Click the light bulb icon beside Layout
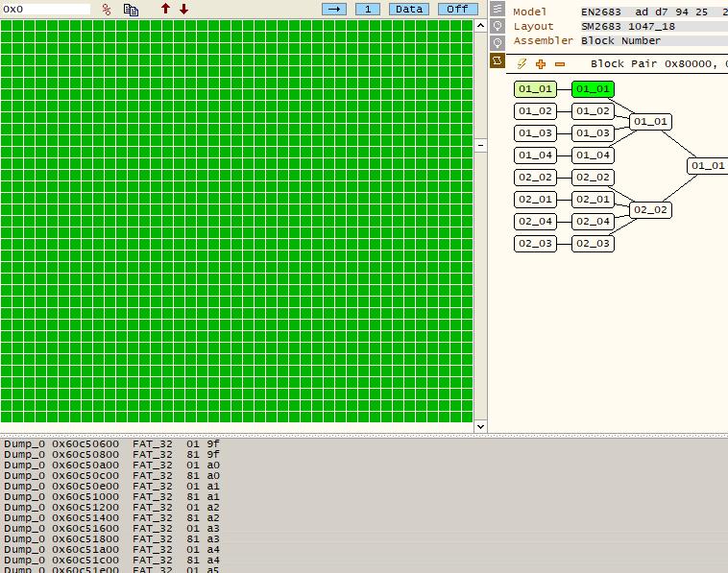Viewport: 728px width, 573px height. pos(497,26)
